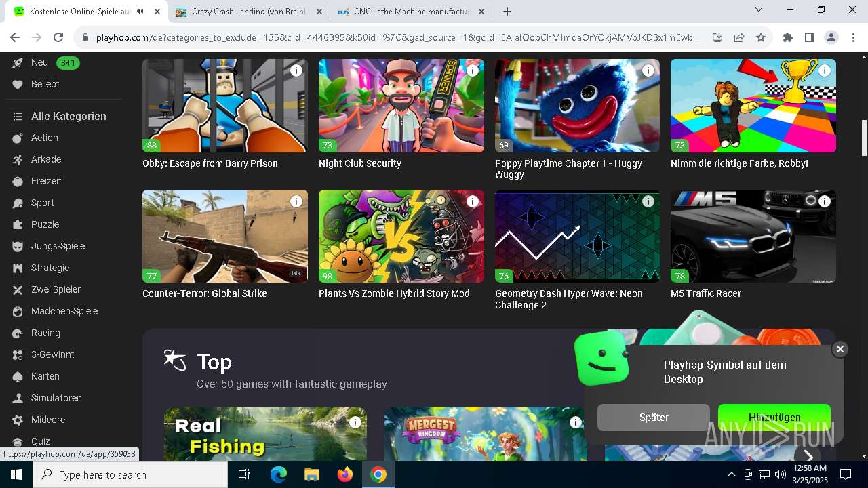Click the green Hinzufügen button
This screenshot has width=868, height=488.
click(x=774, y=418)
